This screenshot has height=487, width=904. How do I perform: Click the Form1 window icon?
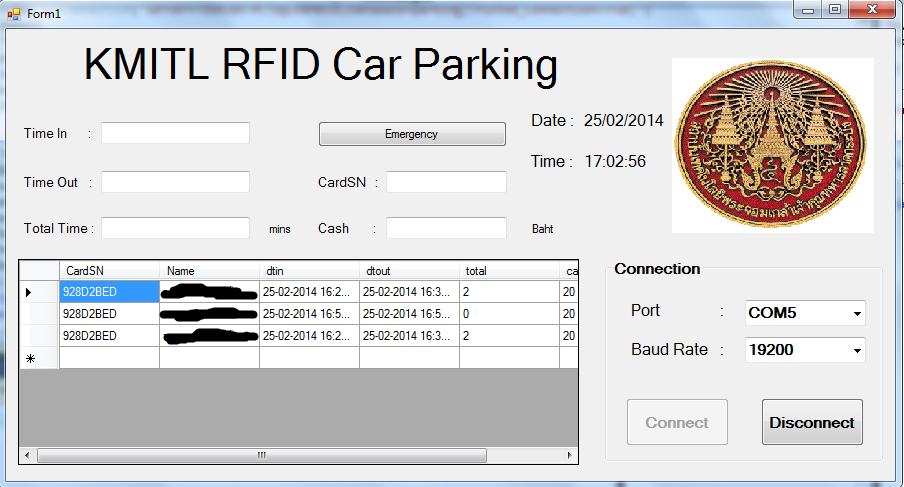point(14,13)
